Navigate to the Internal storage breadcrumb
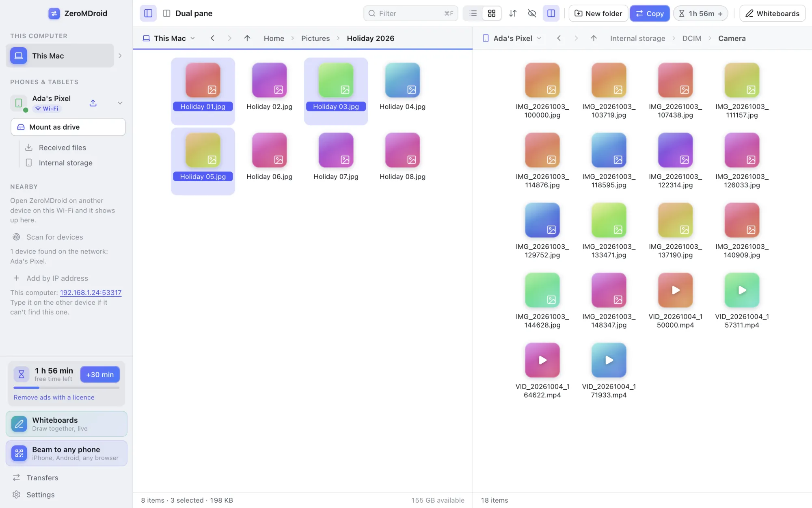 point(638,38)
